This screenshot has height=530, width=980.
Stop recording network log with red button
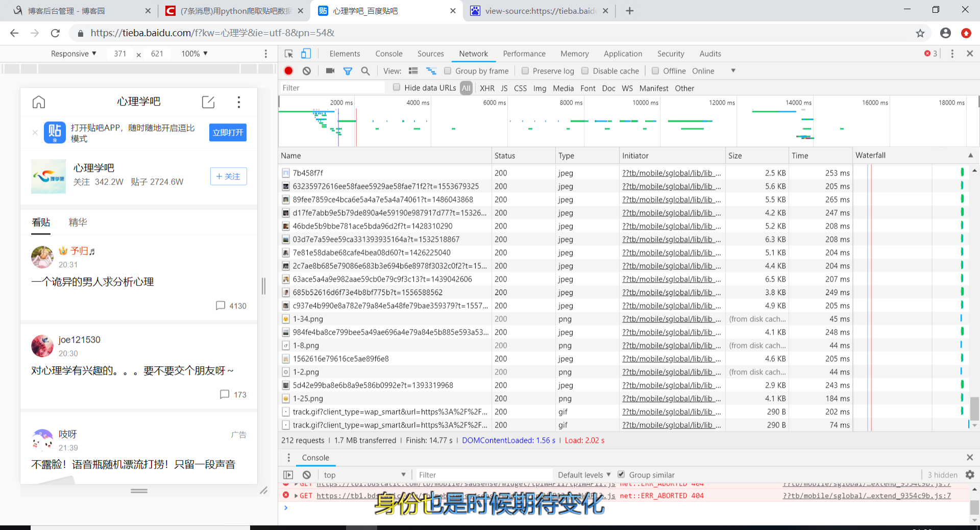click(288, 71)
